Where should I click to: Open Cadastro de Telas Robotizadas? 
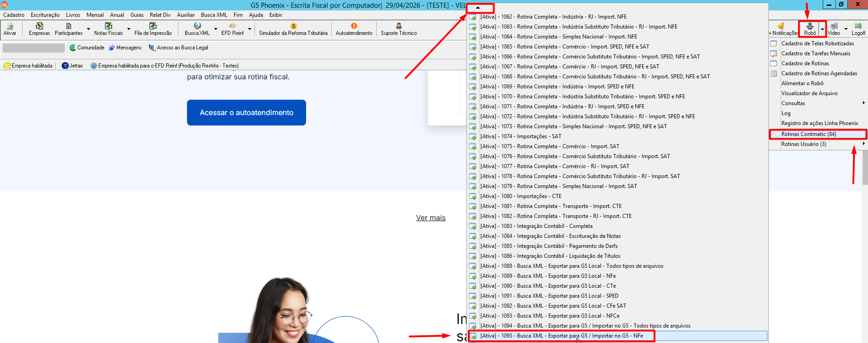(818, 43)
